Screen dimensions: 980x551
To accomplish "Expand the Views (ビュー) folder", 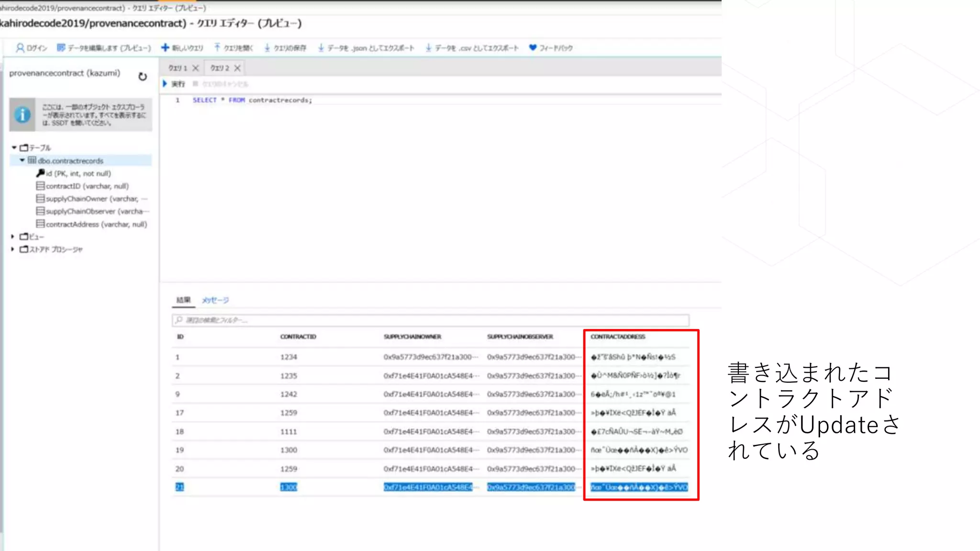I will [13, 236].
